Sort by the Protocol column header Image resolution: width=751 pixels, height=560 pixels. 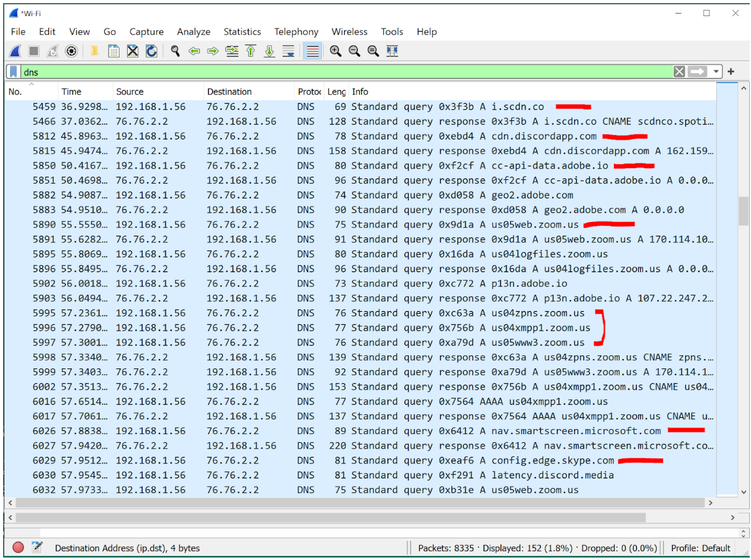point(309,92)
